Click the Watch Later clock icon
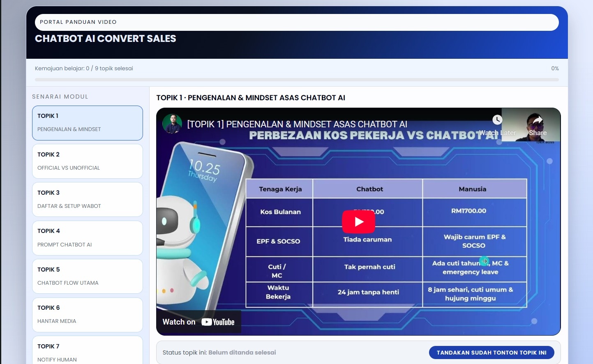The image size is (593, 364). [x=497, y=120]
